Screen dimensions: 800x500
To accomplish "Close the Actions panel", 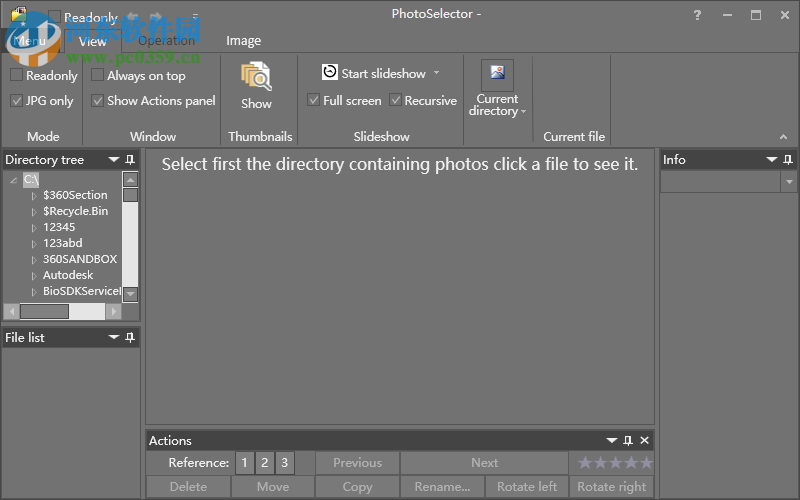I will [x=644, y=440].
